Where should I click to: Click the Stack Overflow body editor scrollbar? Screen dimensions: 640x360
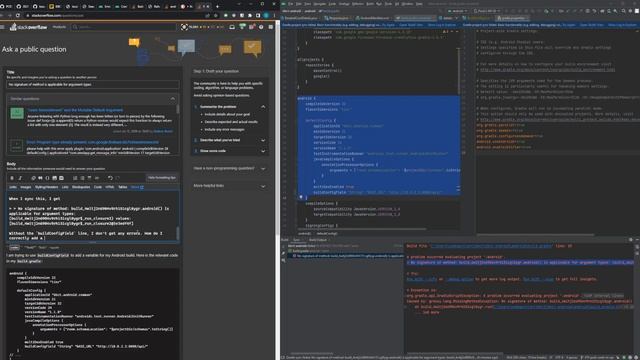point(178,233)
